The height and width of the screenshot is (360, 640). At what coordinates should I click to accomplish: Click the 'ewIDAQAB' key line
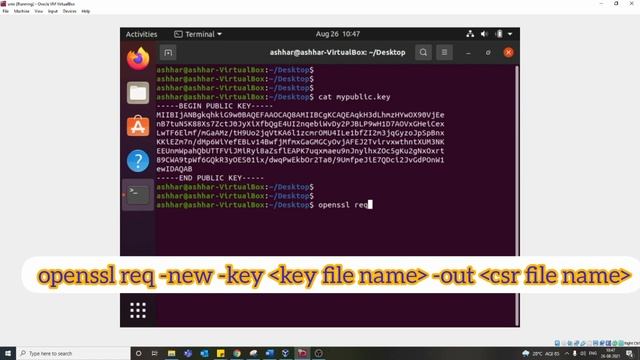(x=174, y=169)
